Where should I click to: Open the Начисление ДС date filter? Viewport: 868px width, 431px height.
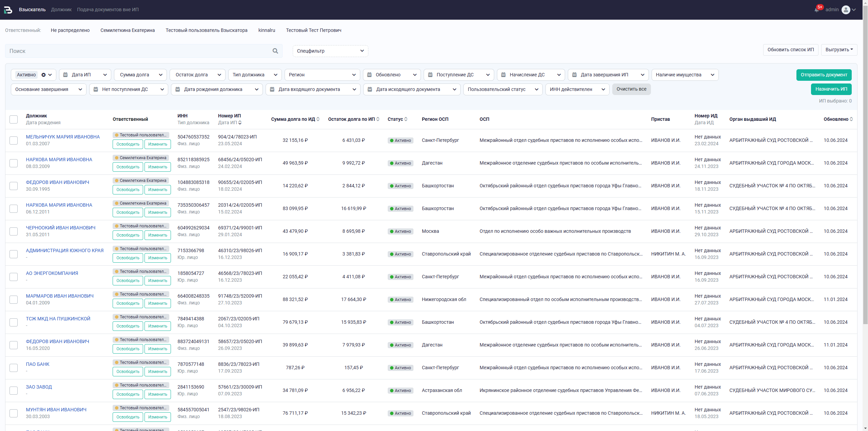(531, 75)
